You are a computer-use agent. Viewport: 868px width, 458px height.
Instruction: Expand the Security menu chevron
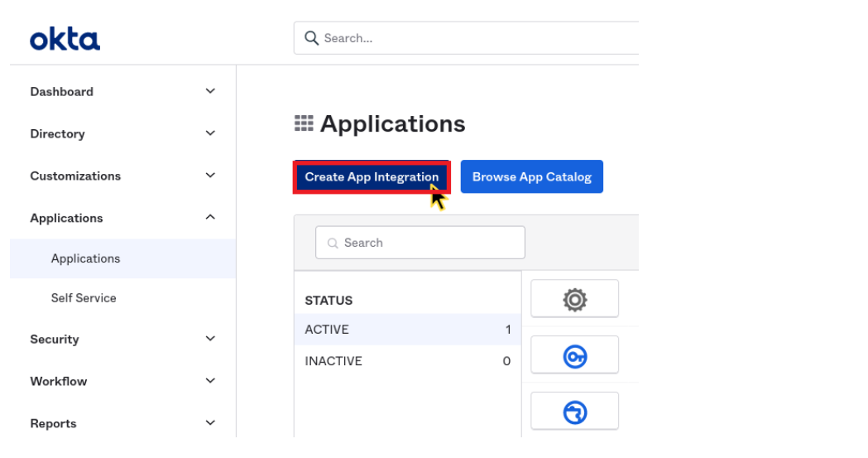(x=210, y=339)
